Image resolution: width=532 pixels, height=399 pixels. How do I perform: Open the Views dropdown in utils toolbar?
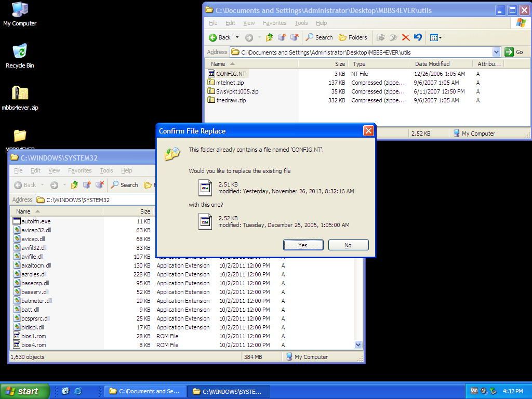point(436,37)
